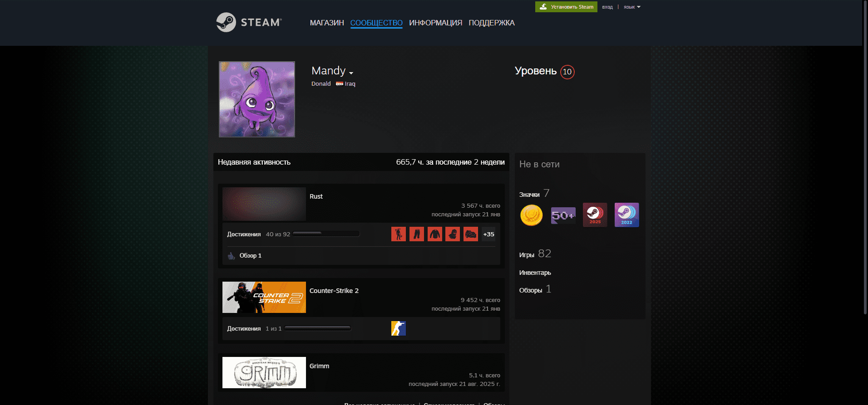
Task: Open the Инвентарь inventory link
Action: coord(535,273)
